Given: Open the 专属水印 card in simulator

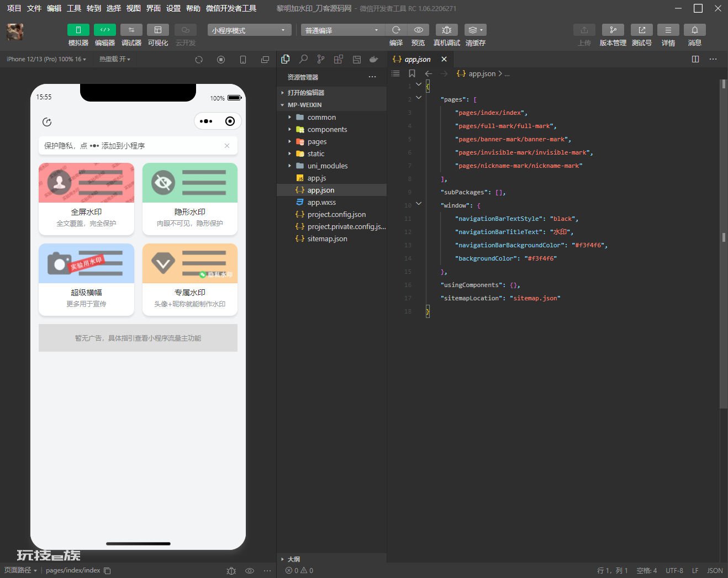Looking at the screenshot, I should (190, 279).
